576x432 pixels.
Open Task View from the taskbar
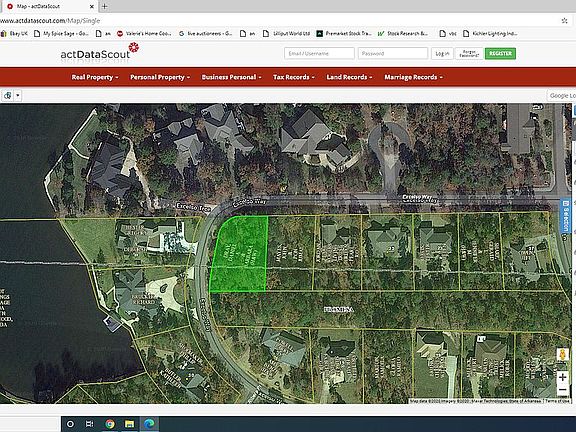tap(89, 424)
